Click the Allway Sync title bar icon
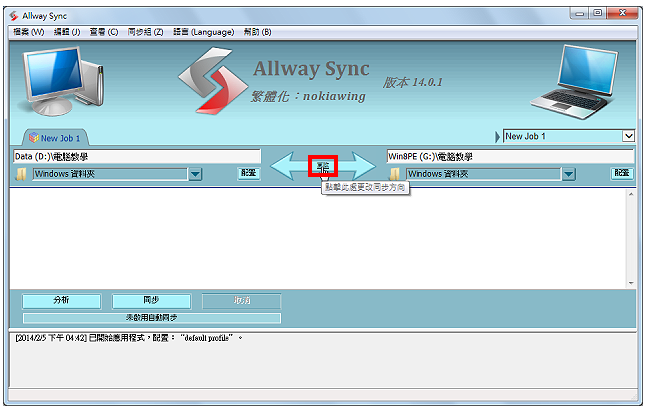Screen dimensions: 647x415 click(x=14, y=16)
